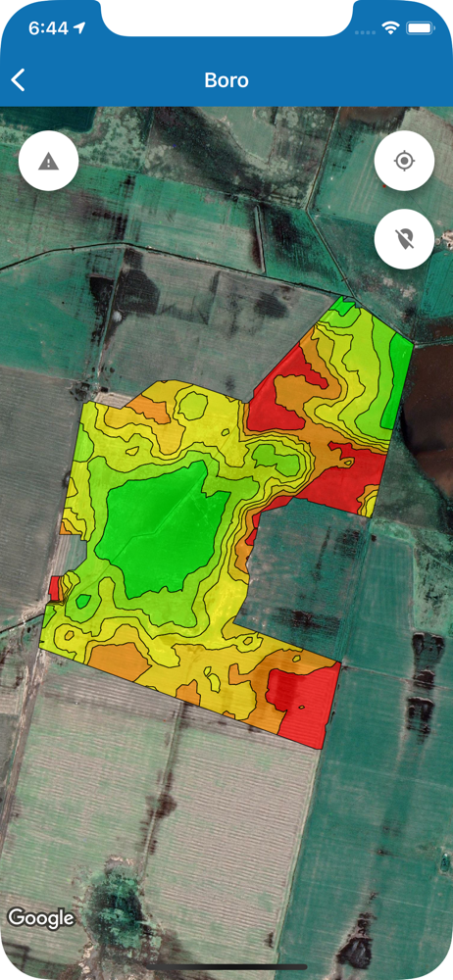Tap the battery indicator icon
The height and width of the screenshot is (980, 453).
coord(418,28)
